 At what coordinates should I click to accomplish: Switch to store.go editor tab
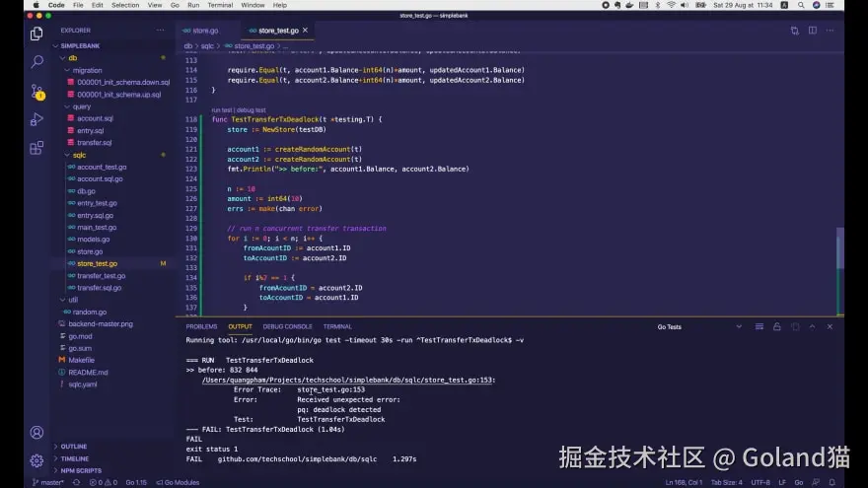(205, 31)
